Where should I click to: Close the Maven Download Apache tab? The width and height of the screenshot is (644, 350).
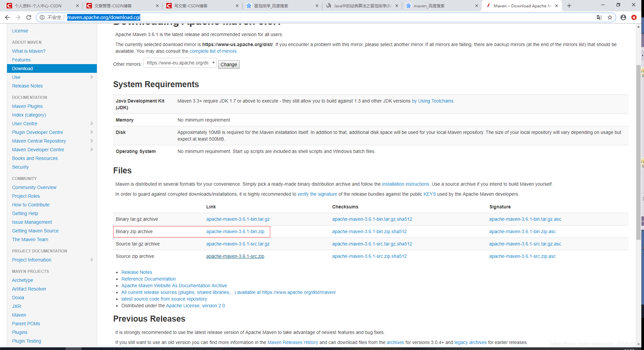click(556, 6)
